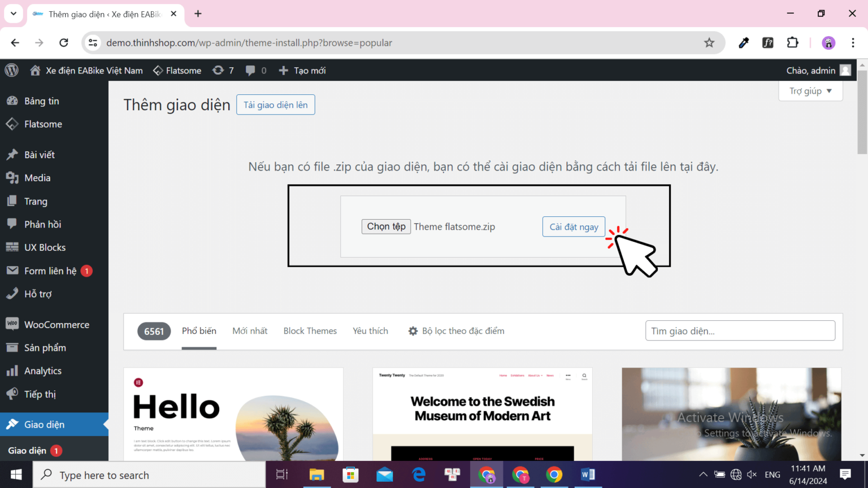Open Microsoft Word from the taskbar
This screenshot has width=868, height=488.
588,474
